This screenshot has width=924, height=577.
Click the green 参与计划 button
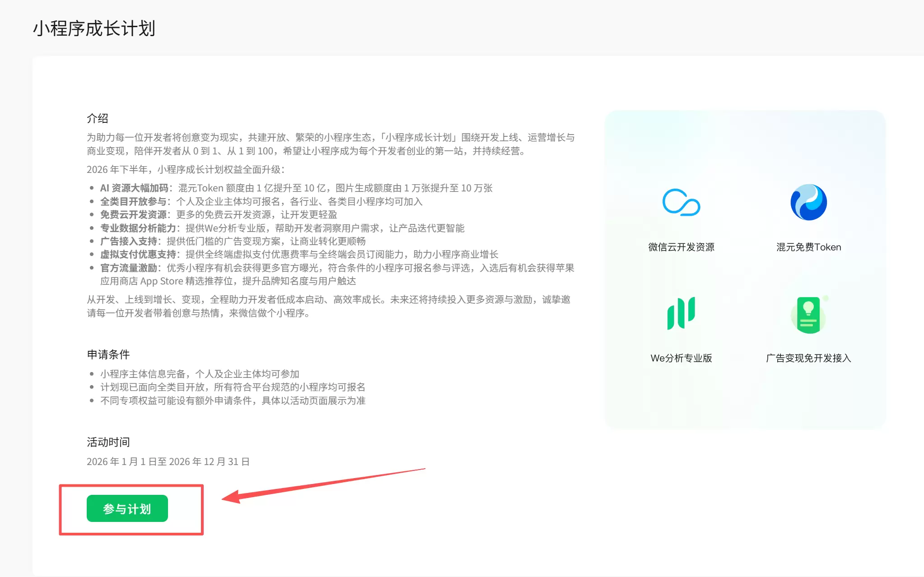point(127,508)
